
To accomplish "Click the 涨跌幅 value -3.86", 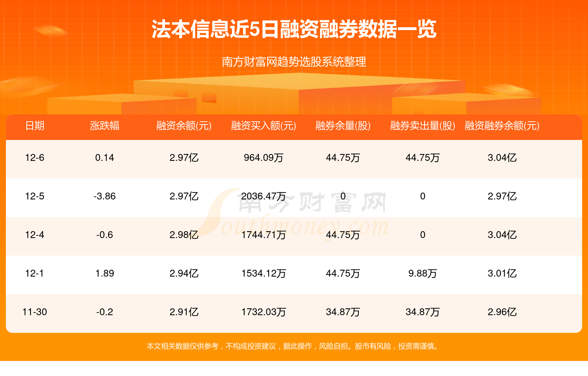I will 105,196.
